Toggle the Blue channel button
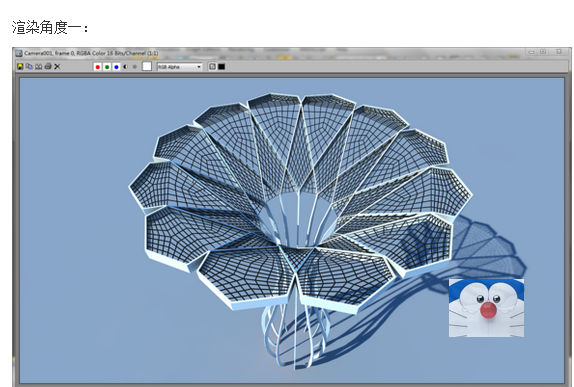 (x=116, y=67)
